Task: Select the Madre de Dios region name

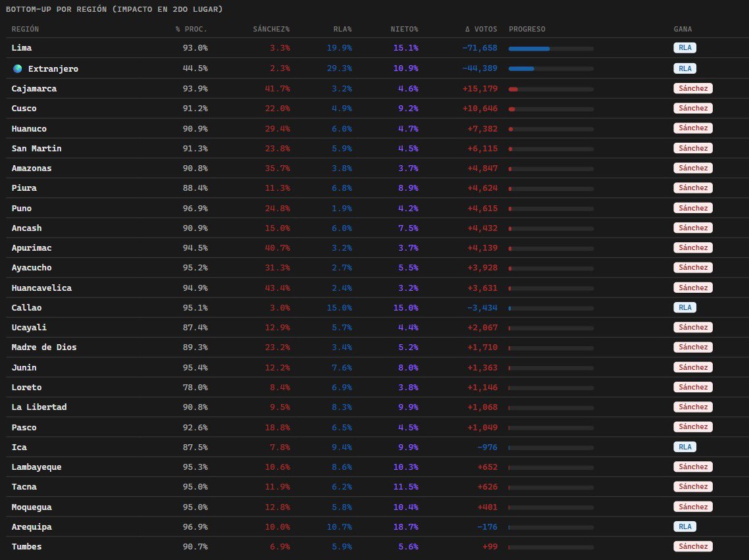Action: pos(44,347)
